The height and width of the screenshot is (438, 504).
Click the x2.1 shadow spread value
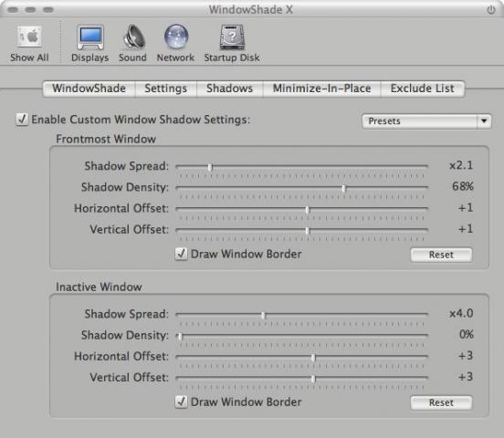(x=461, y=165)
